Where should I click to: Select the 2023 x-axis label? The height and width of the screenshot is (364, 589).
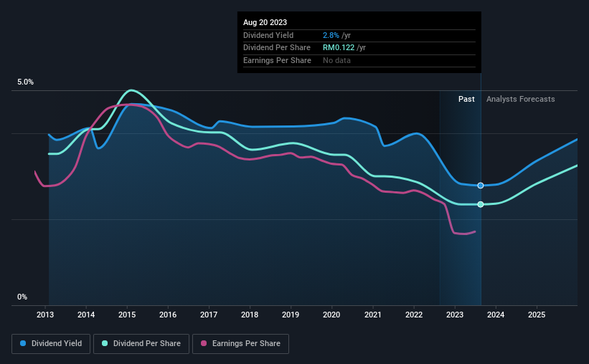[x=455, y=315]
